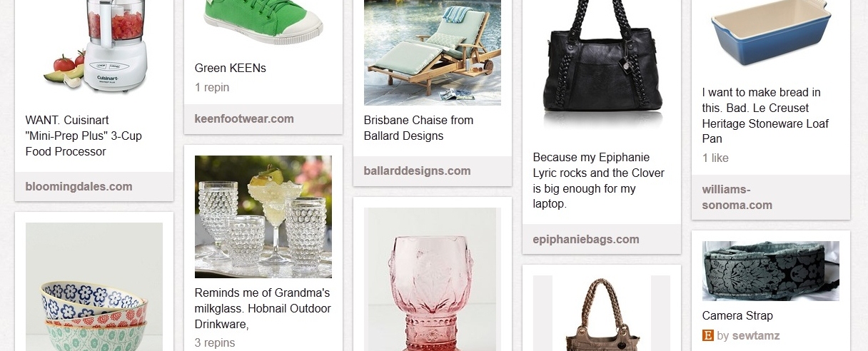Click the Etsy icon beside sewtamz
Viewport: 868px width, 351px height.
708,335
